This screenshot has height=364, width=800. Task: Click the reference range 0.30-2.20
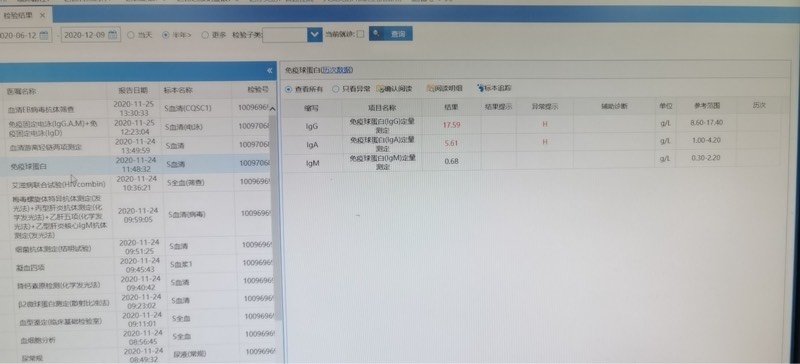706,158
